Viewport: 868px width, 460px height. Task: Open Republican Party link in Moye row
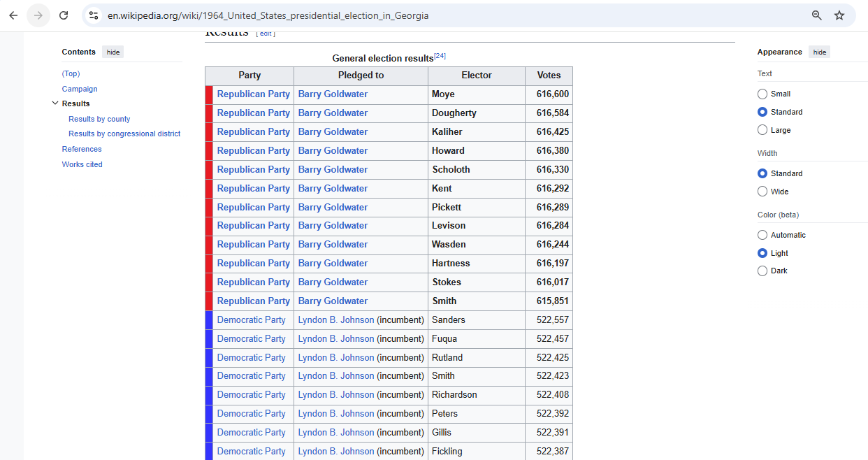point(253,94)
